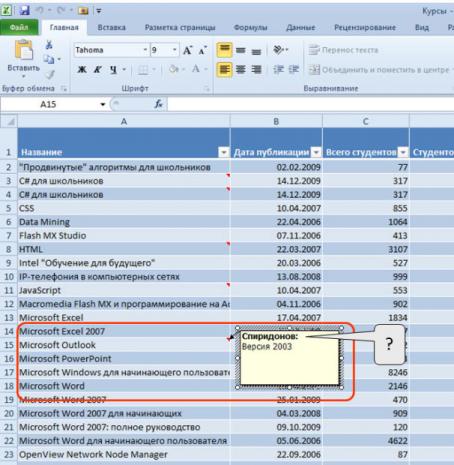Open the Paste options arrow under Вставить
This screenshot has width=454, height=465.
(x=24, y=76)
